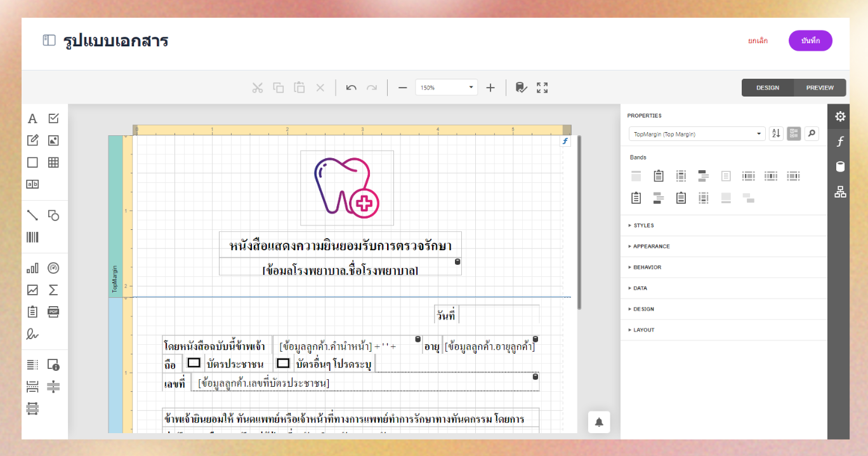The height and width of the screenshot is (456, 868).
Task: Select the Cross-Band Line control
Action: click(x=53, y=386)
